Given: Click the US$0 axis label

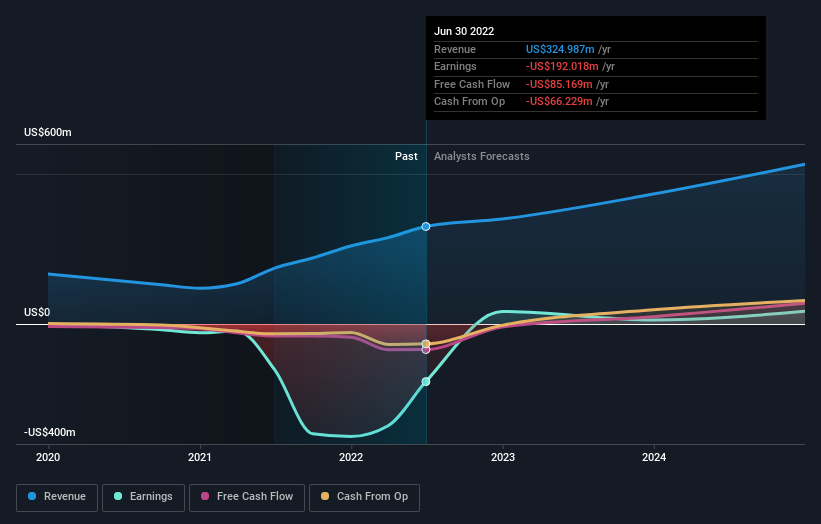Looking at the screenshot, I should 37,313.
